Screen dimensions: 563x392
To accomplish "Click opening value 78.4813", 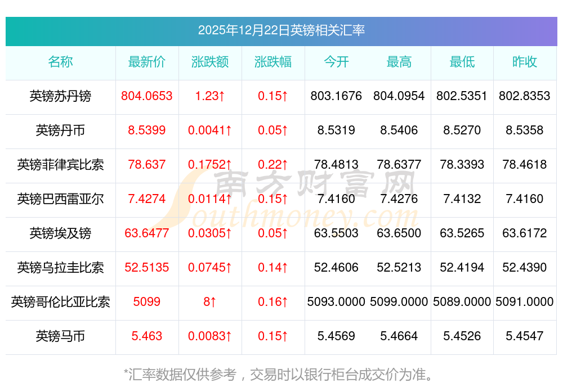I will [x=336, y=165].
